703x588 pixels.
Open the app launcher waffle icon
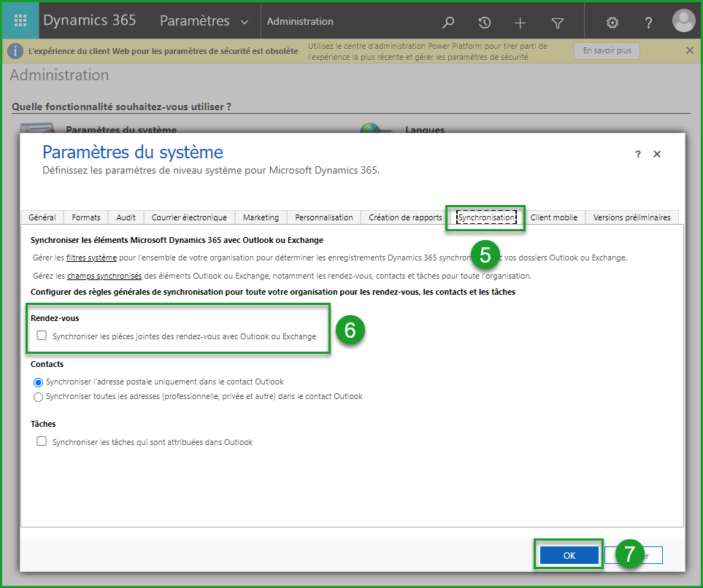coord(20,21)
